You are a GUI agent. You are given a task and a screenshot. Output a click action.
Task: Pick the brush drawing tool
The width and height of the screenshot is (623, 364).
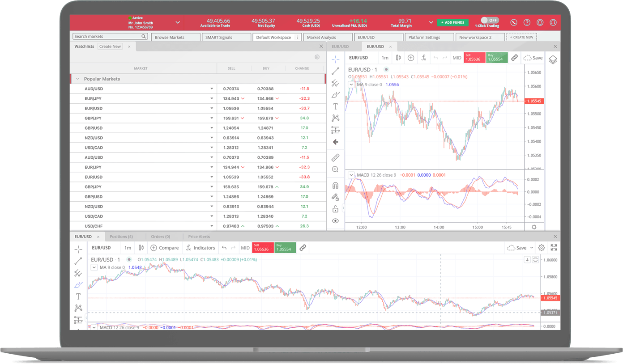336,94
